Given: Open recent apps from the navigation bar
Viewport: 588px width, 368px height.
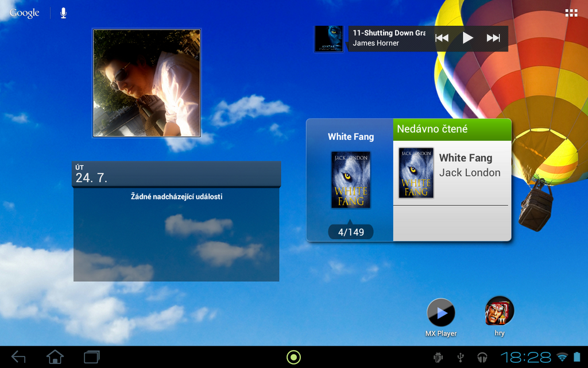Looking at the screenshot, I should 91,356.
